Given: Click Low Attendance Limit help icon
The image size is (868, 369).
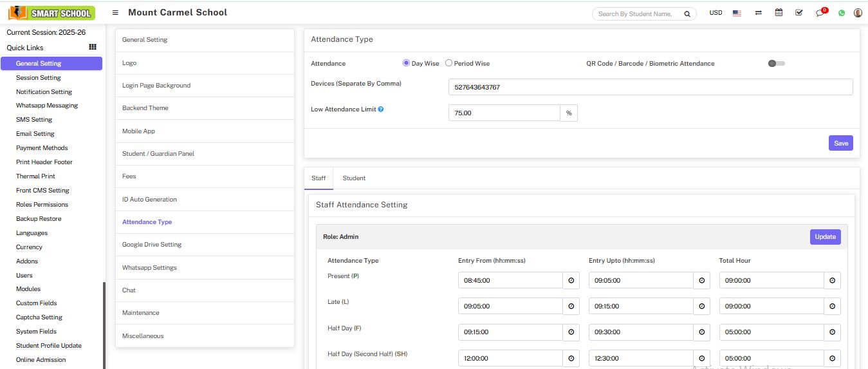Looking at the screenshot, I should click(381, 109).
